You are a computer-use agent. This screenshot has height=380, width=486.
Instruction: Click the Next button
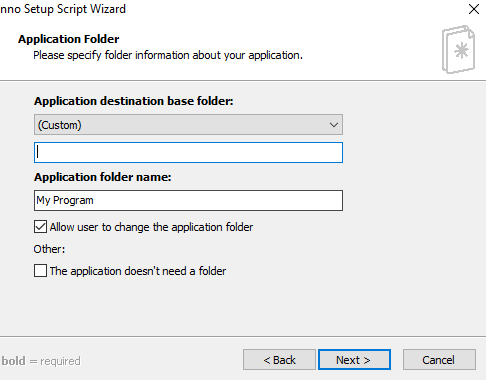(354, 360)
